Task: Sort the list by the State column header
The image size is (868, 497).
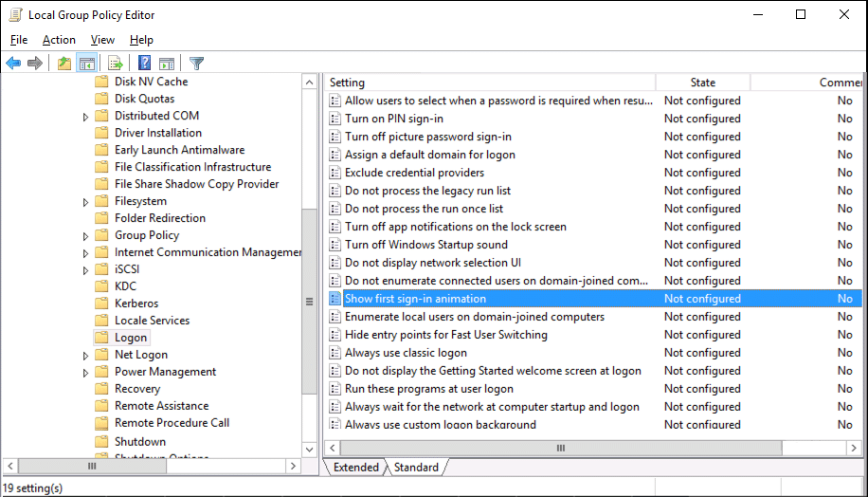Action: 702,83
